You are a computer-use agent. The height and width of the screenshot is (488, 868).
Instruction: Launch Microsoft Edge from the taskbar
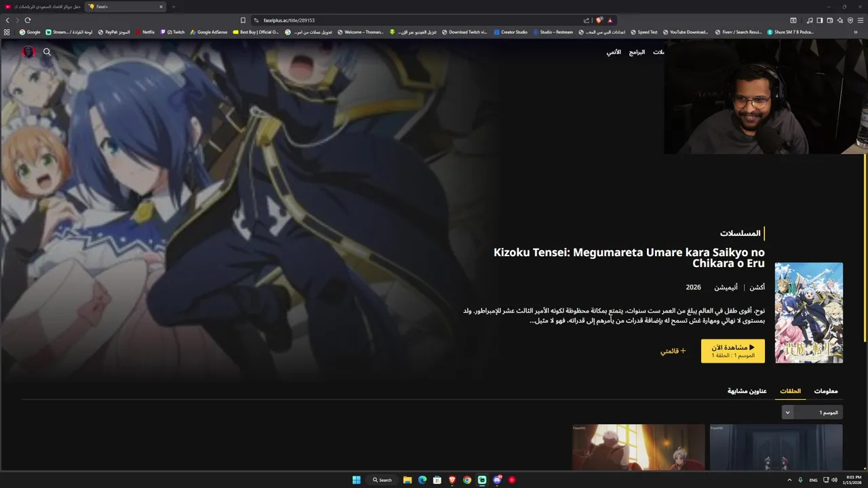pyautogui.click(x=422, y=480)
